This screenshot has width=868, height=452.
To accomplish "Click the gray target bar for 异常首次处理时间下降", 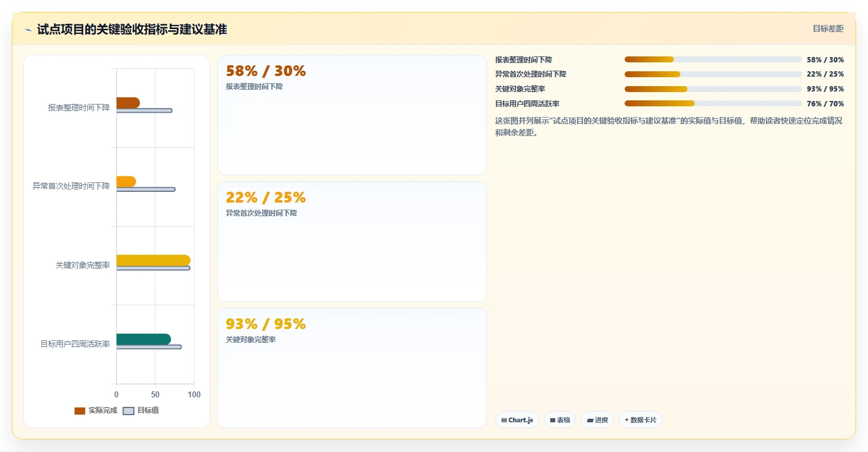I will [x=146, y=189].
